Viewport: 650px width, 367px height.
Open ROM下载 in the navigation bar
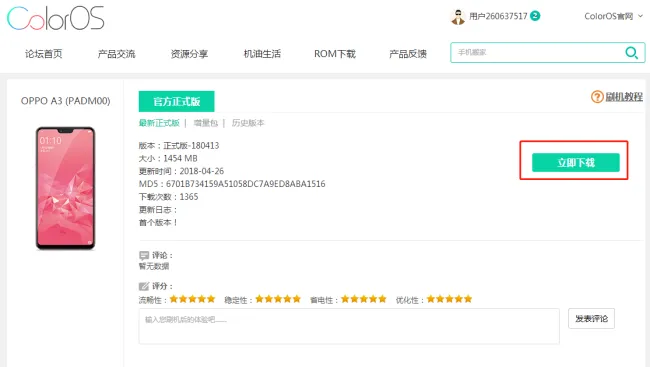pyautogui.click(x=335, y=54)
